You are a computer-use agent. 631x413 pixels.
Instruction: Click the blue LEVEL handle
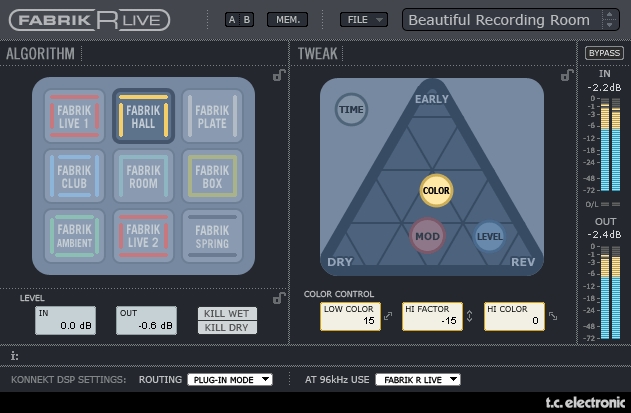coord(489,236)
